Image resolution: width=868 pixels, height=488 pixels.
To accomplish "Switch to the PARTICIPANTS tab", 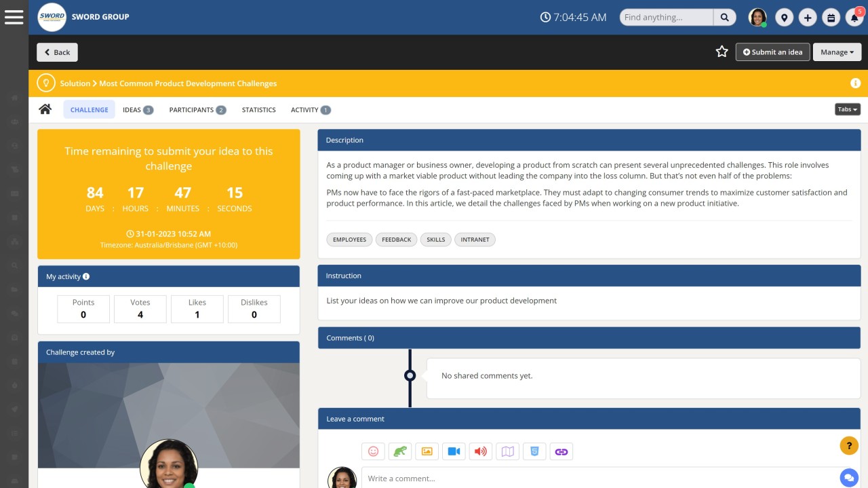I will (193, 109).
